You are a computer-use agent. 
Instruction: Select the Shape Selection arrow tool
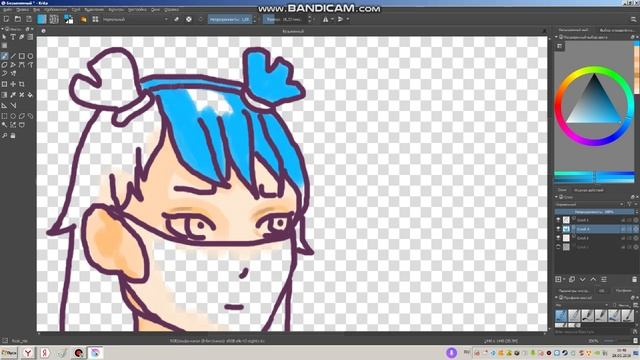point(4,37)
